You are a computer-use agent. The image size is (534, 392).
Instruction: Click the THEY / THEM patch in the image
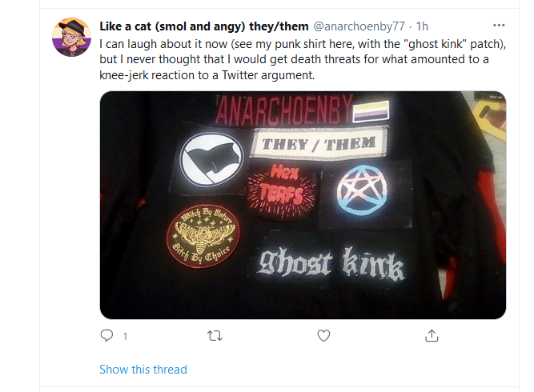click(x=319, y=142)
